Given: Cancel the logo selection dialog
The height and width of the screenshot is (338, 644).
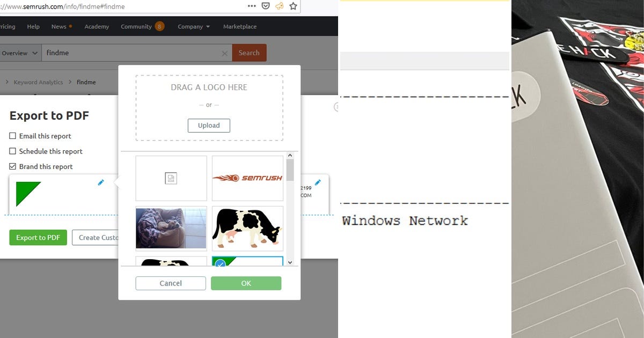Looking at the screenshot, I should pos(171,283).
